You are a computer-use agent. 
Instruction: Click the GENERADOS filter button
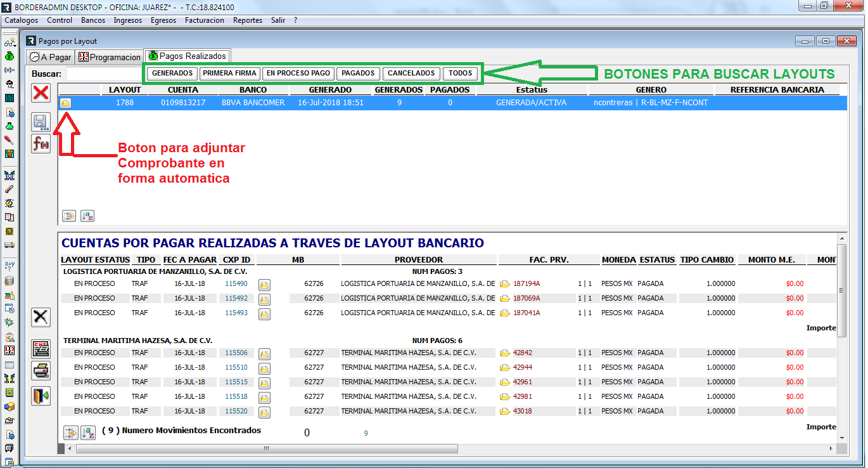(x=172, y=74)
